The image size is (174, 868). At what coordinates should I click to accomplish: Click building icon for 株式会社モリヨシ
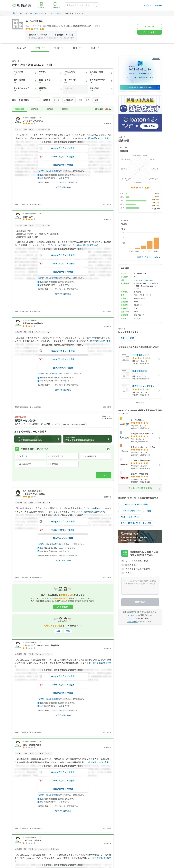[125, 358]
